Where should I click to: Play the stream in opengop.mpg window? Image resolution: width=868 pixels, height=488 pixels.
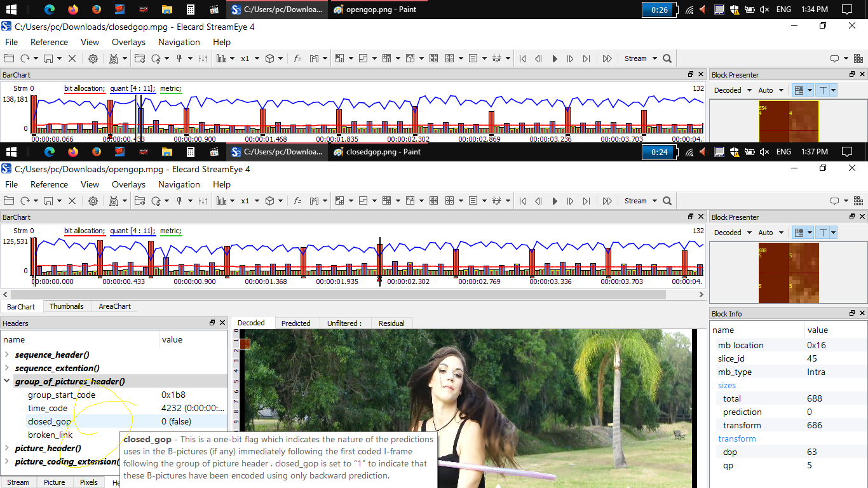(x=555, y=201)
